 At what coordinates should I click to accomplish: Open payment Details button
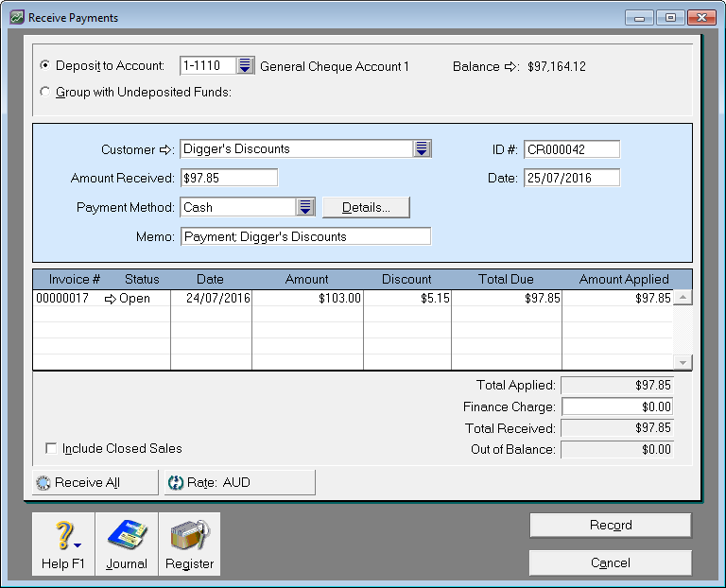[366, 207]
